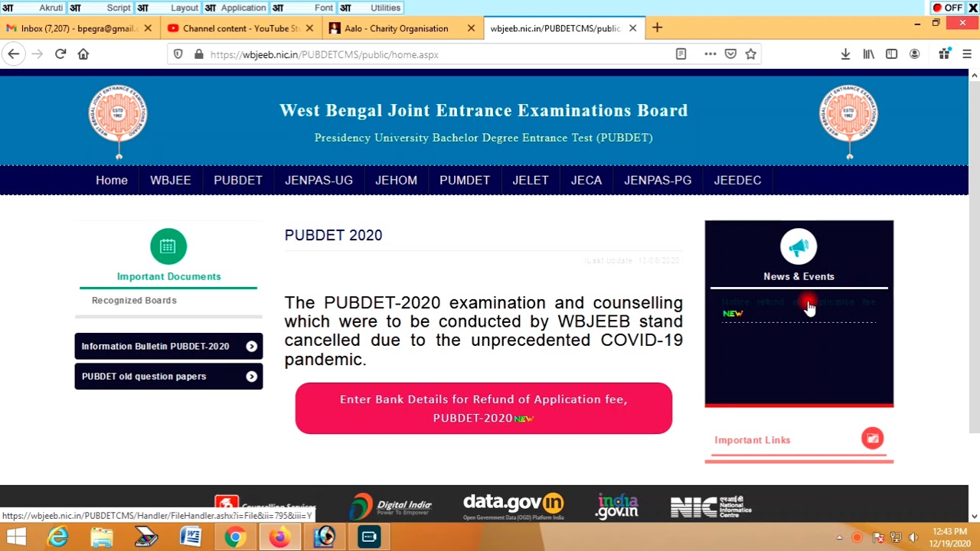Click Recognized Boards link
980x551 pixels.
click(134, 301)
